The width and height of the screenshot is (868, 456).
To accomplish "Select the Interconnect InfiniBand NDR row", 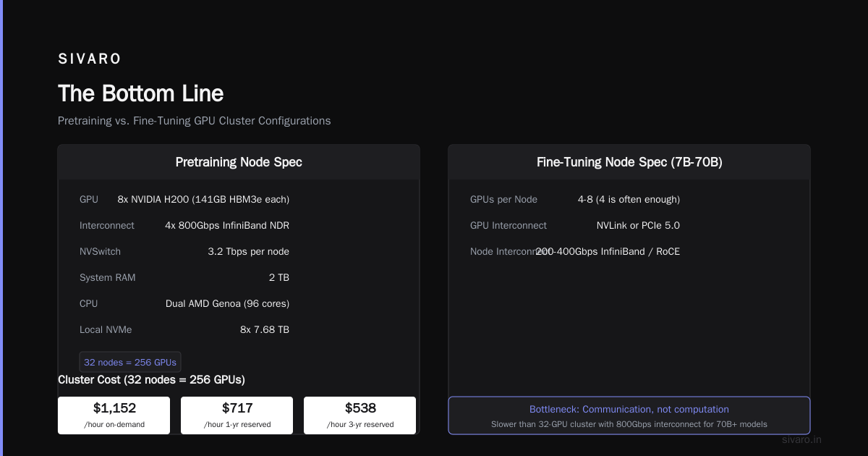I will click(x=184, y=225).
